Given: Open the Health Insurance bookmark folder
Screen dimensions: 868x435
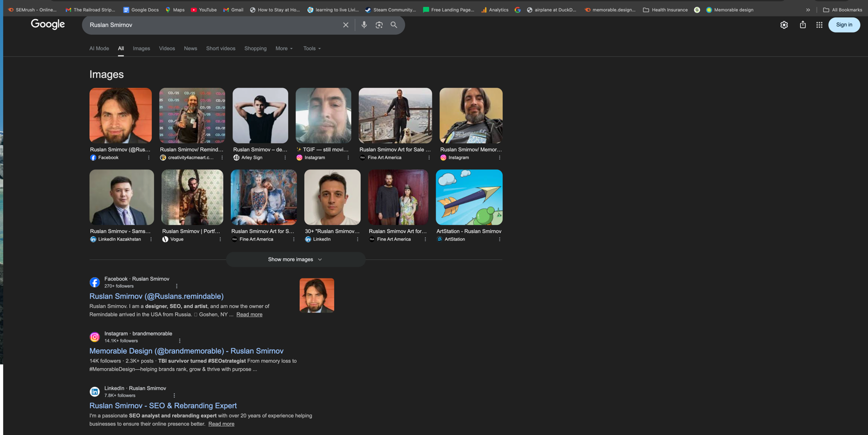Looking at the screenshot, I should point(665,10).
